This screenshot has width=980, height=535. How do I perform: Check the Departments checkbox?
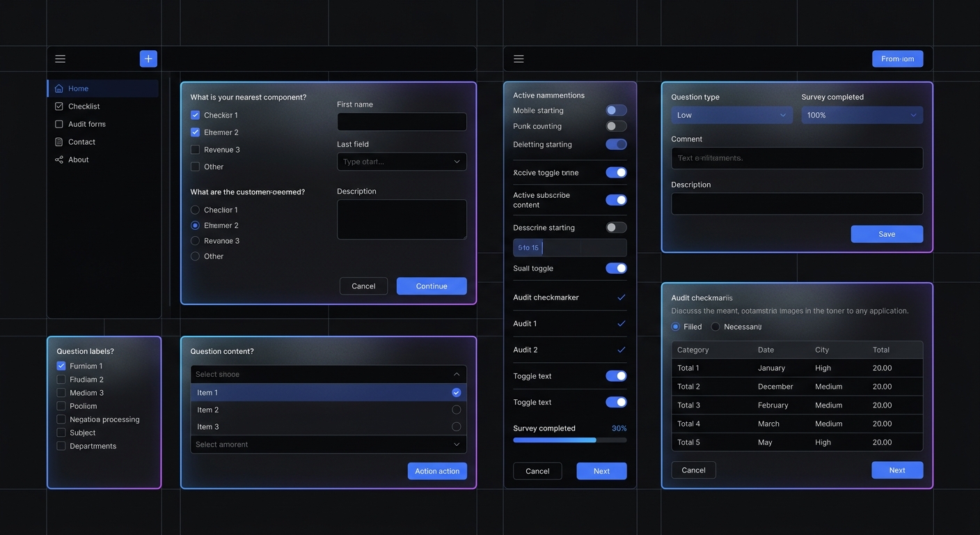click(x=61, y=446)
